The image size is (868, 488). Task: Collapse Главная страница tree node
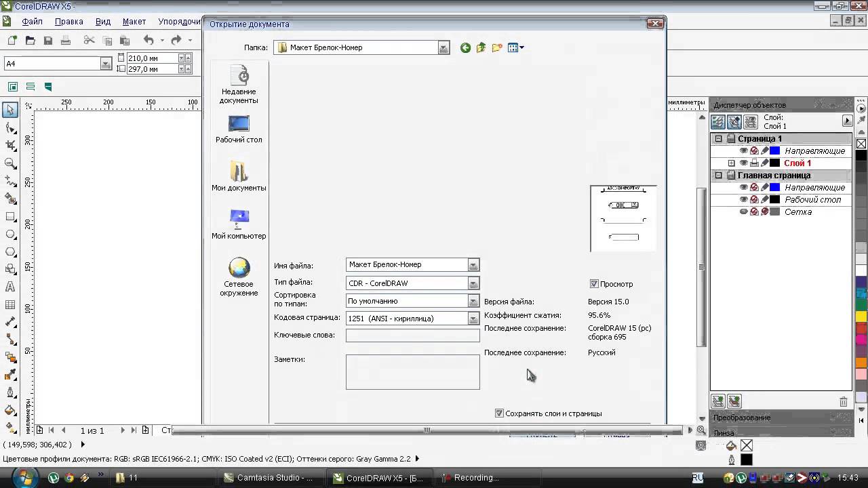tap(719, 176)
